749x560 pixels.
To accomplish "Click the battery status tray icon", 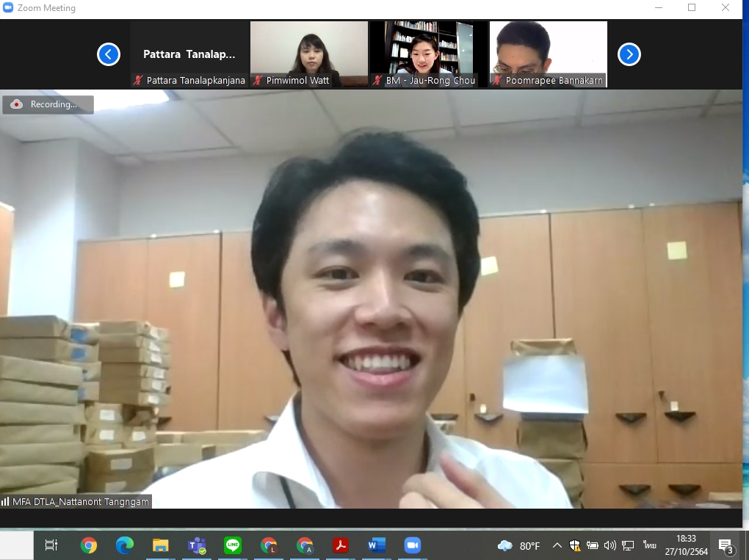I will click(x=593, y=545).
